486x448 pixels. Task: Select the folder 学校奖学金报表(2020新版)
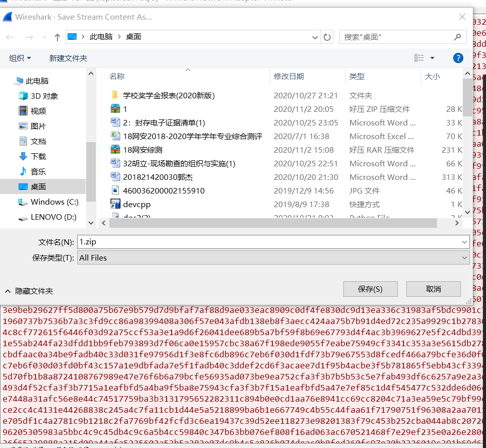pyautogui.click(x=168, y=95)
